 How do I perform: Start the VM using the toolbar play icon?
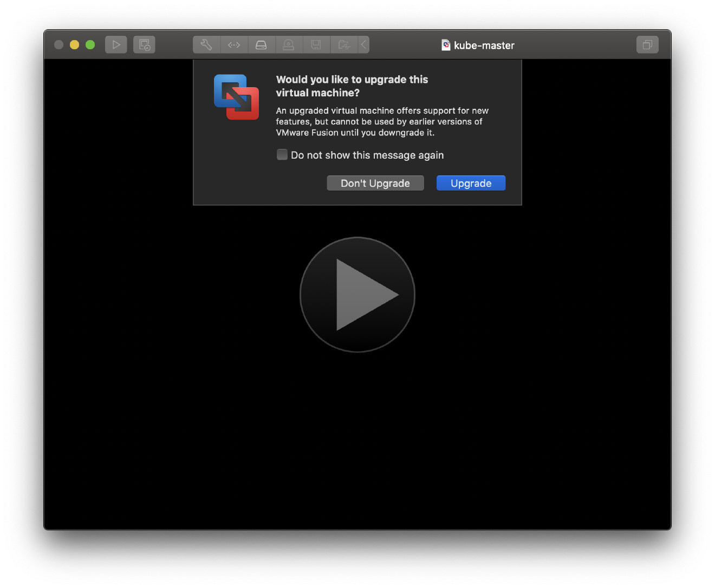(x=116, y=44)
